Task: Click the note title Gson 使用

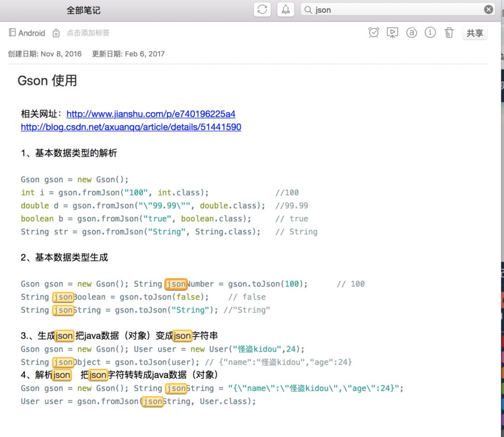Action: 47,81
